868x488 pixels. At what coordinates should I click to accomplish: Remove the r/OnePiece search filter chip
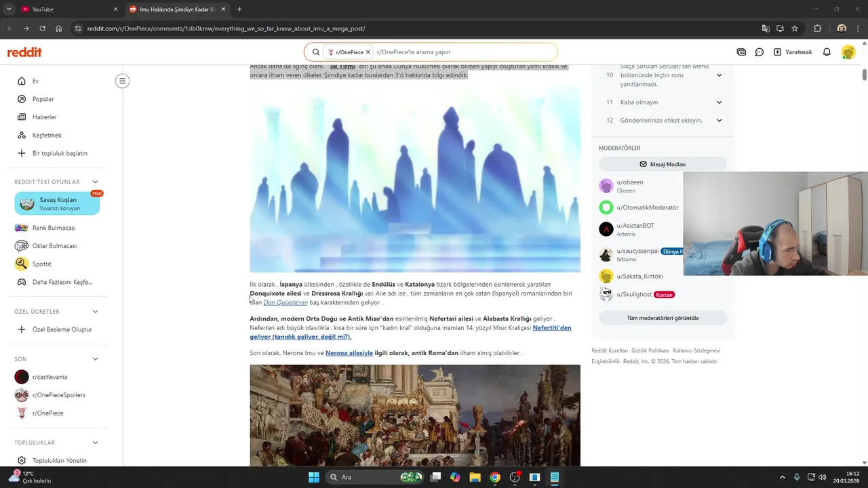point(368,52)
